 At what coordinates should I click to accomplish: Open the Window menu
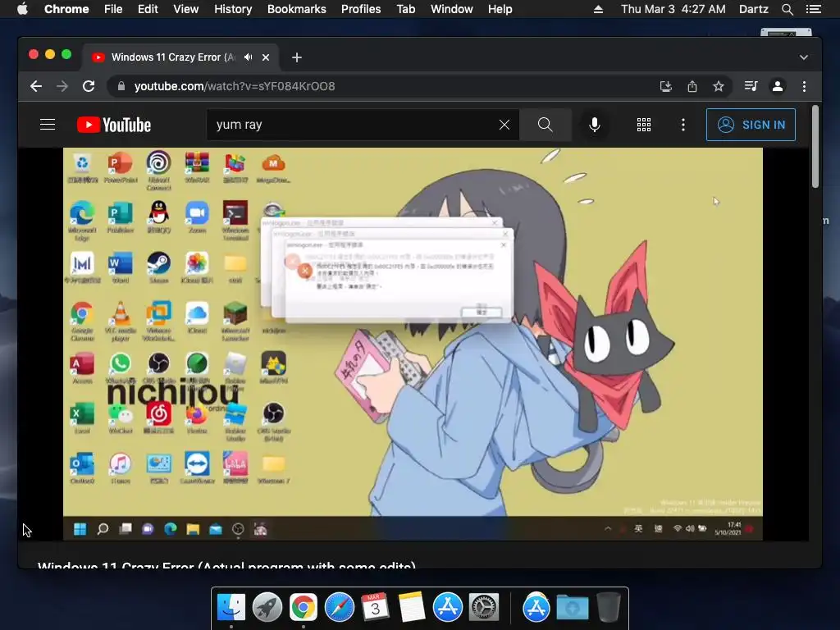pyautogui.click(x=452, y=9)
